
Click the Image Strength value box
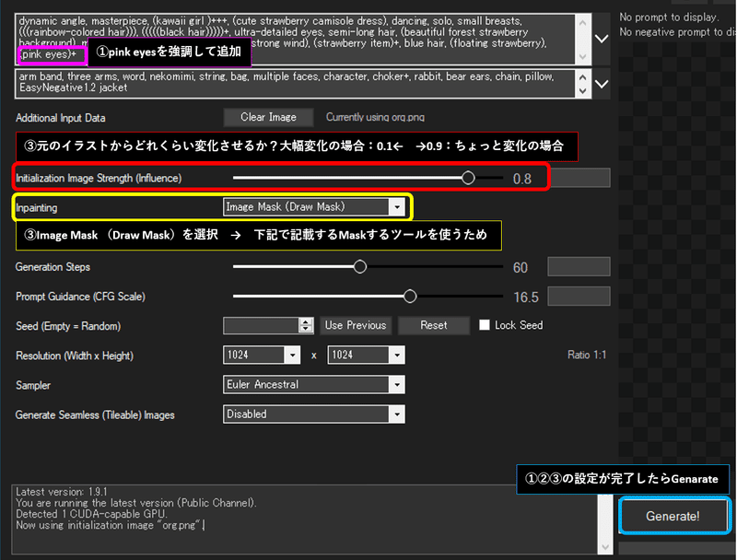click(580, 178)
